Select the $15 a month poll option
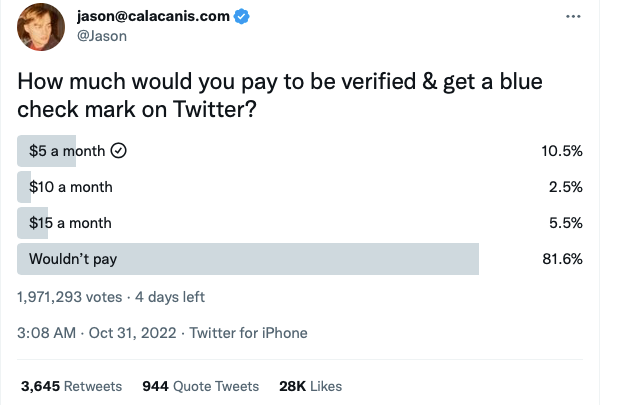This screenshot has height=405, width=619. click(70, 223)
